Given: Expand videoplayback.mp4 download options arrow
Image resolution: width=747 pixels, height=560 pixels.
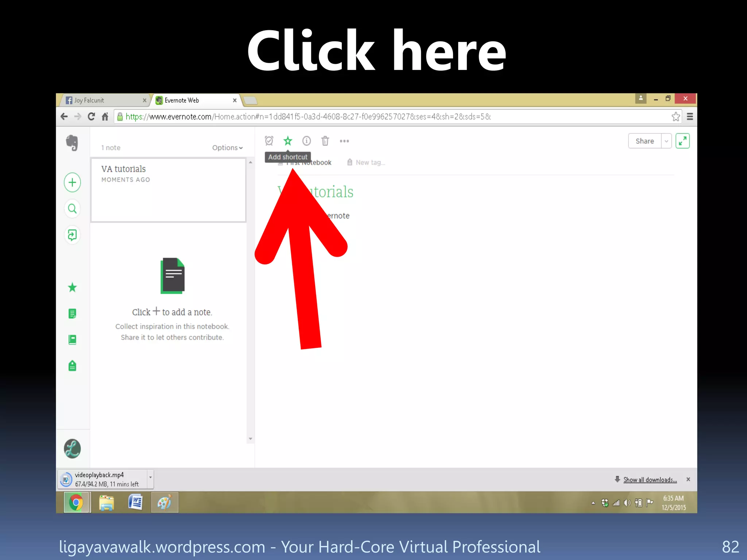Looking at the screenshot, I should [x=150, y=478].
